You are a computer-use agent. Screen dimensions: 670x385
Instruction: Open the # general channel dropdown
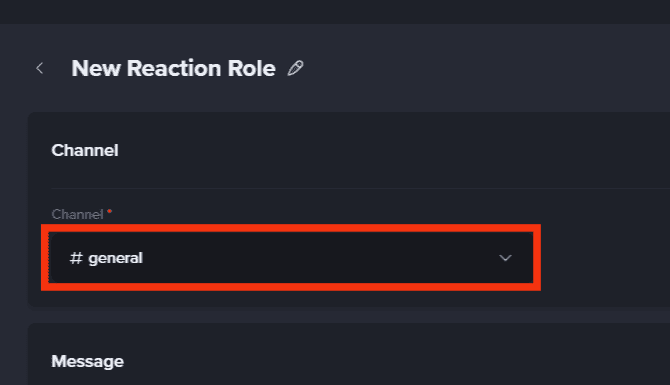(291, 258)
